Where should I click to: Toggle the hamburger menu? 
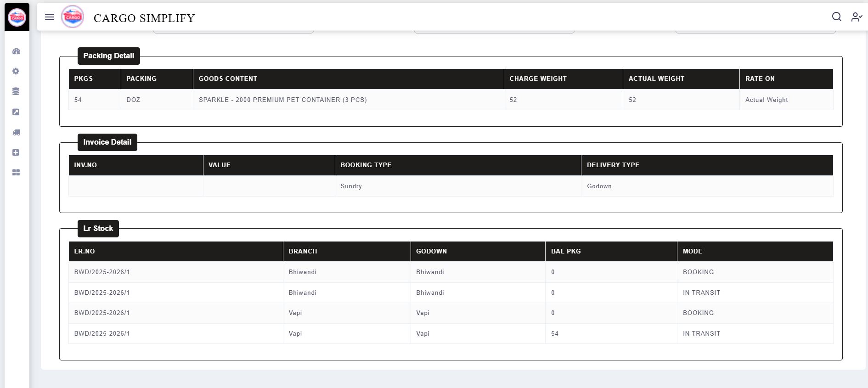point(50,17)
